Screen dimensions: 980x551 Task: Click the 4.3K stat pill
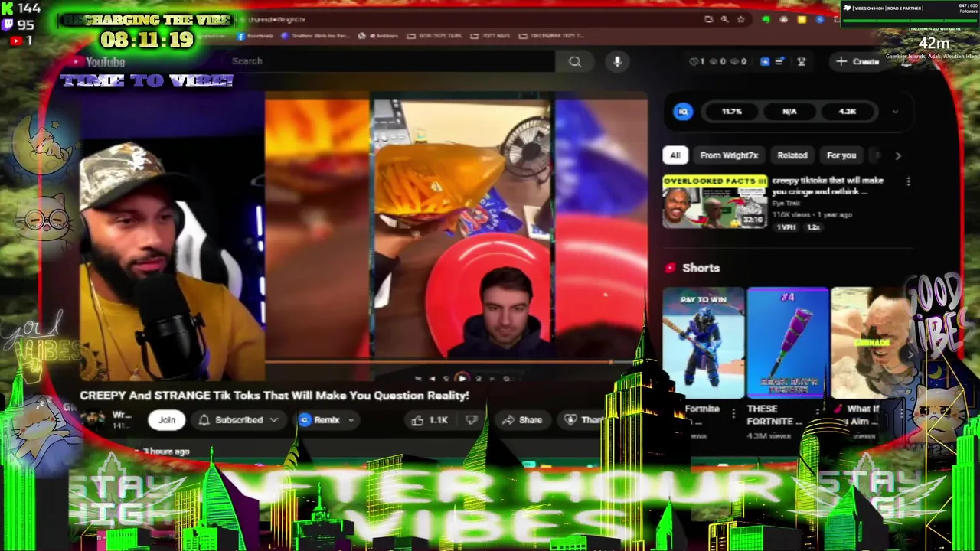pos(847,112)
